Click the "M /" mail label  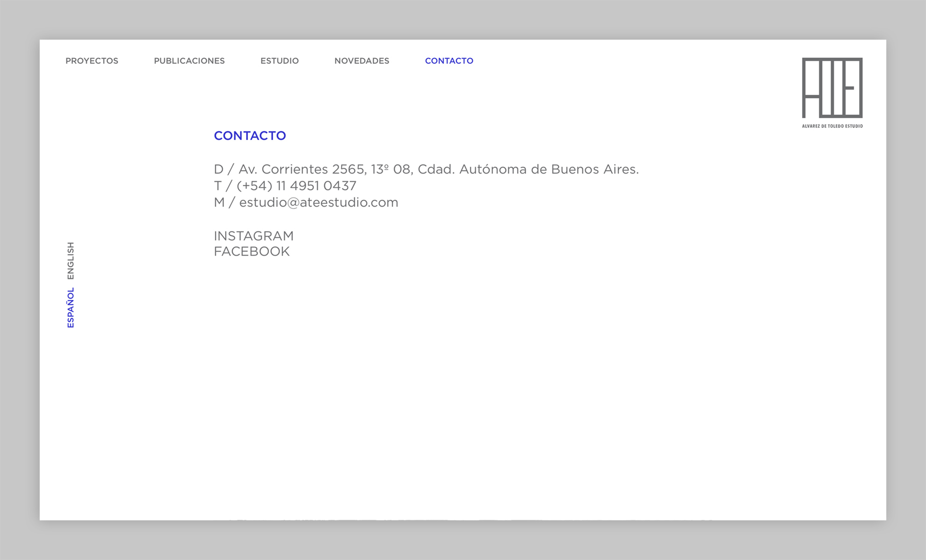(x=224, y=203)
